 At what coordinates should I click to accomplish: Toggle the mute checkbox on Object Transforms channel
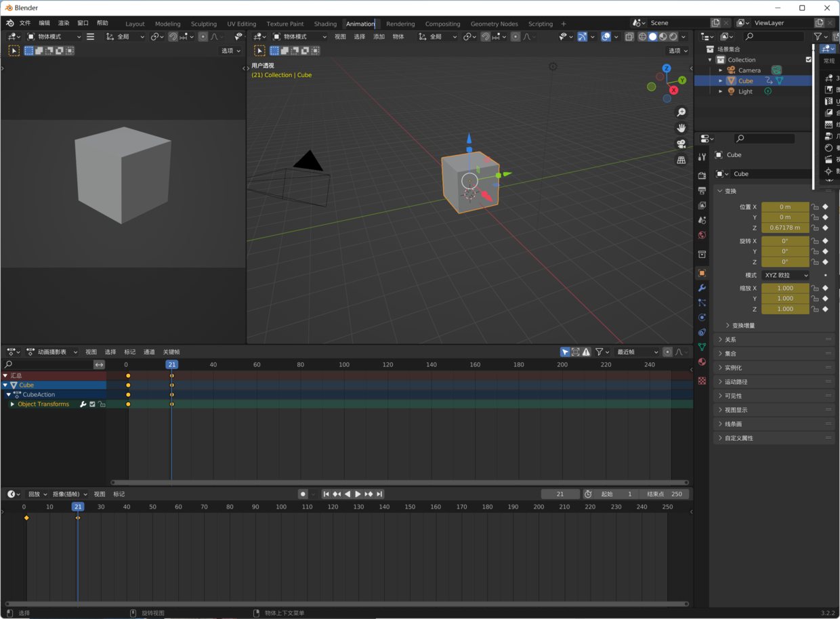coord(93,404)
